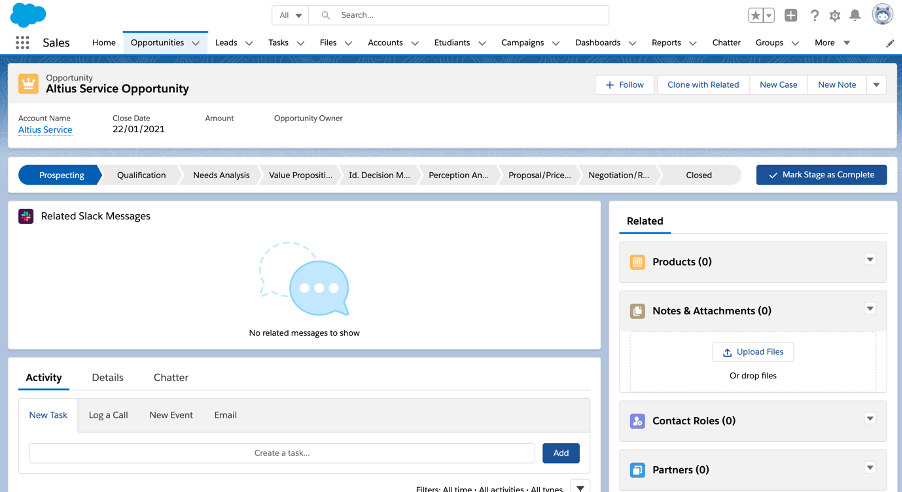This screenshot has width=902, height=492.
Task: Open the App Launcher grid icon
Action: (22, 43)
